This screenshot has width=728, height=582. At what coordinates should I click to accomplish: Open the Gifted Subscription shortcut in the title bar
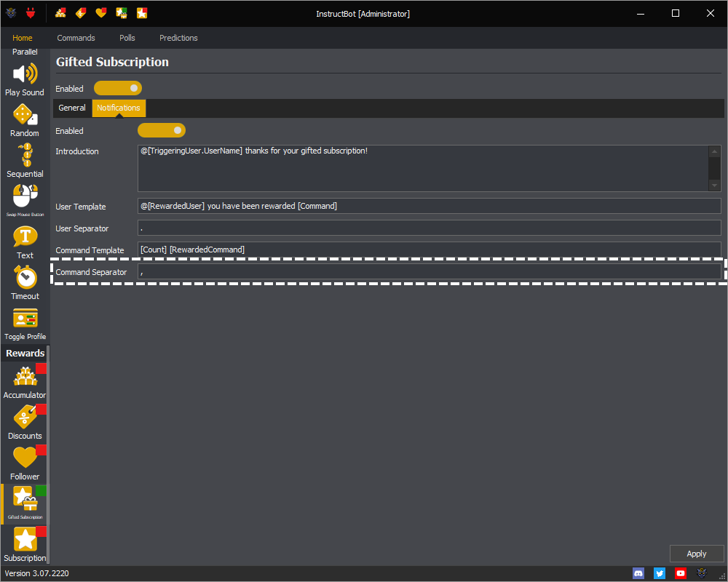122,13
